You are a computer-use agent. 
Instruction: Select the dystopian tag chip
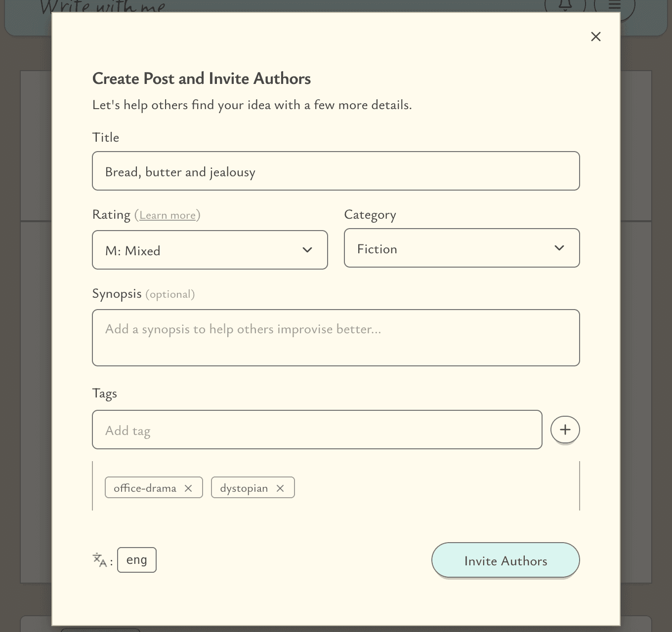click(244, 487)
